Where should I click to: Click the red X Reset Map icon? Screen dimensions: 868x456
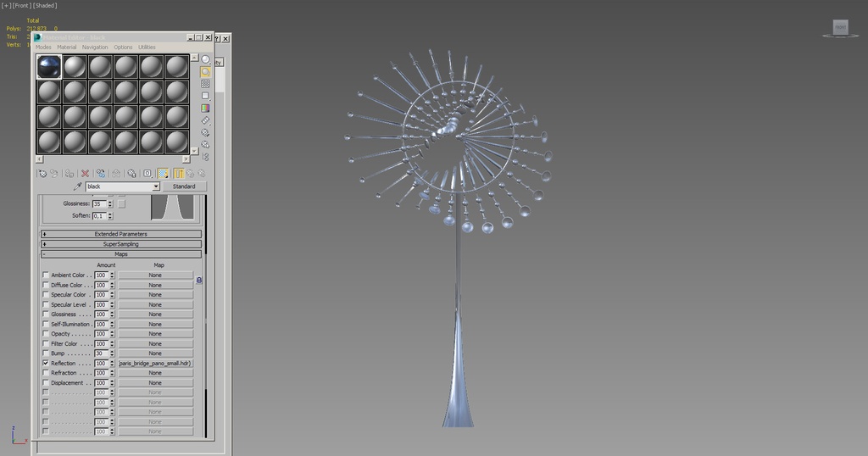pyautogui.click(x=85, y=173)
